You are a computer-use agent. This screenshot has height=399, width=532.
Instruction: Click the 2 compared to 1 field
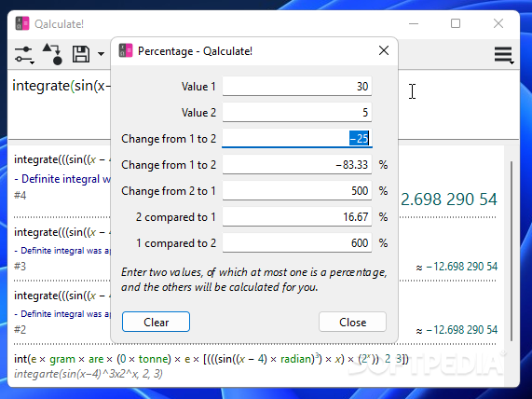tap(297, 217)
